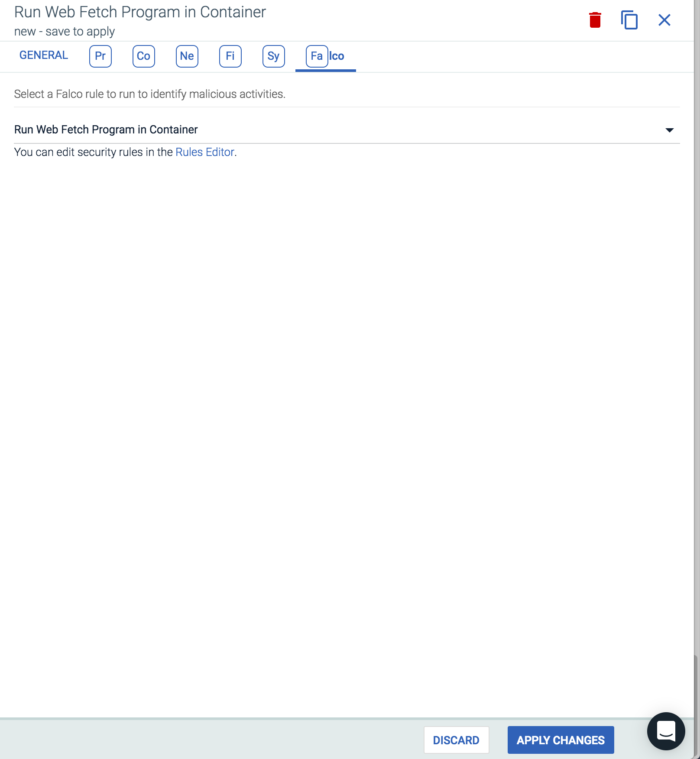Image resolution: width=700 pixels, height=759 pixels.
Task: Click the vertical scrollbar thumb
Action: click(697, 706)
